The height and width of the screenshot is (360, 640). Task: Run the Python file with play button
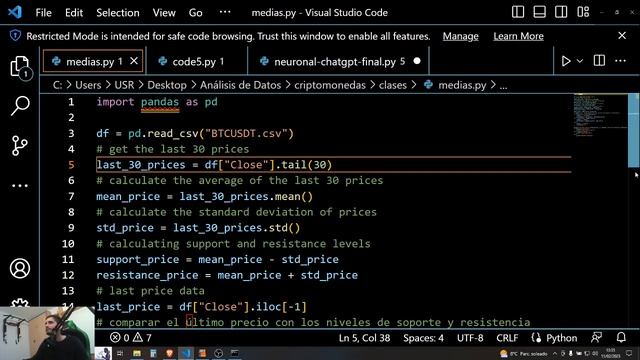566,61
